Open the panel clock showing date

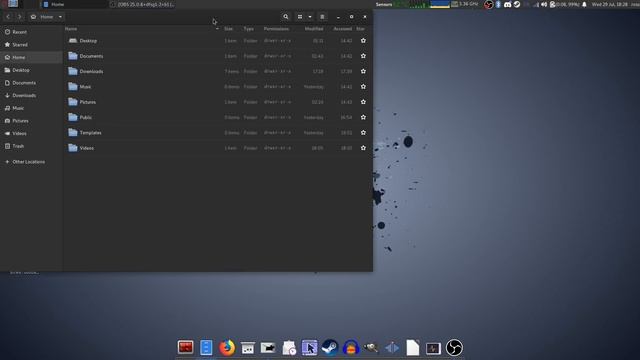pos(610,4)
